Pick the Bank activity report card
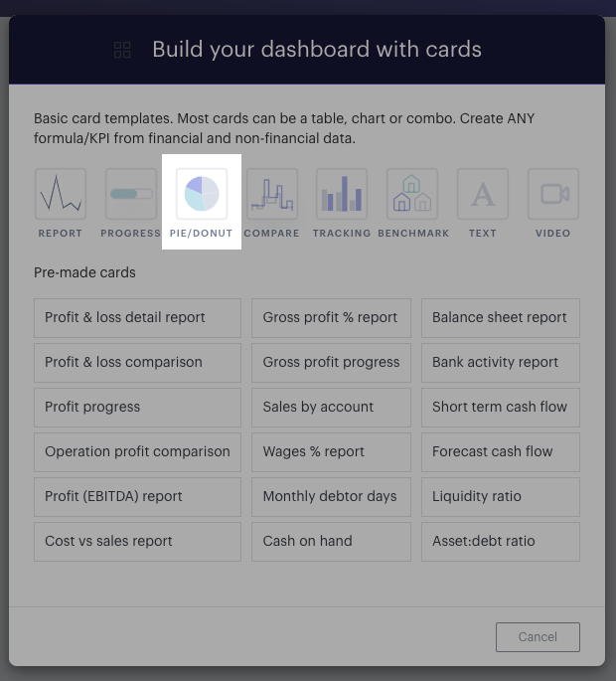The image size is (616, 681). 501,363
